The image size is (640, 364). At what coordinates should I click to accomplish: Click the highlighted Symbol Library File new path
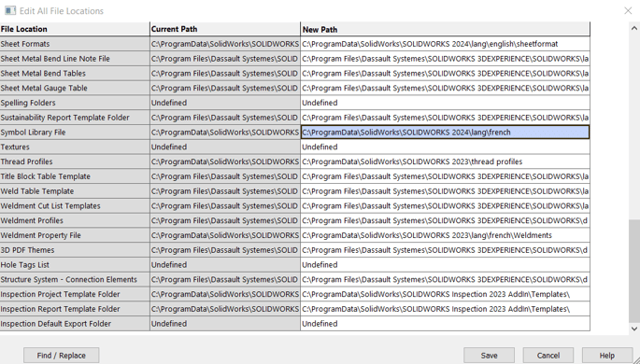[446, 133]
